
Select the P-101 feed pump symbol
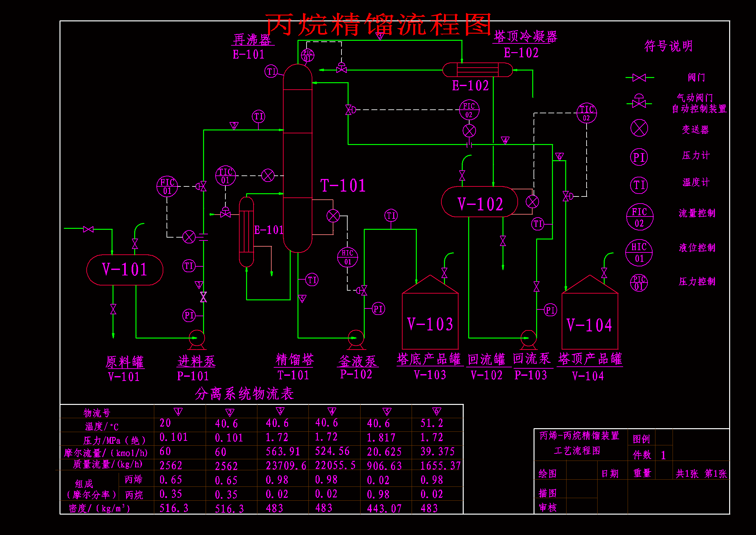[x=197, y=340]
